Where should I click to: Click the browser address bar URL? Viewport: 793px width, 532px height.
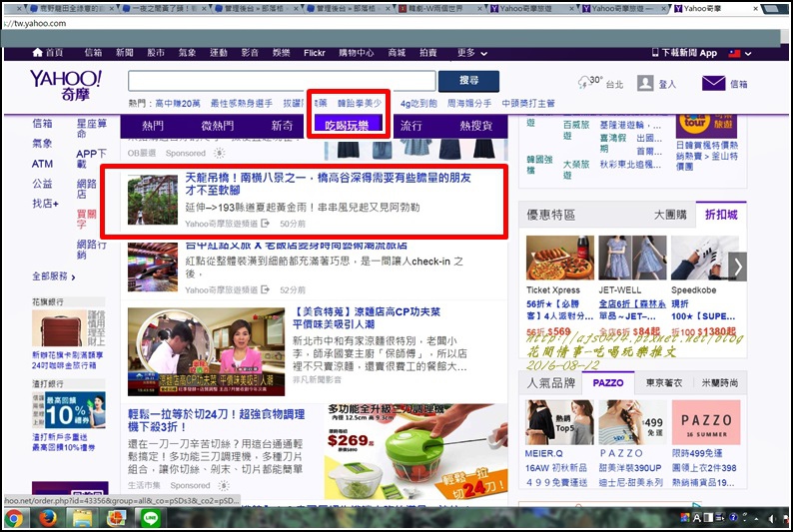coord(35,23)
